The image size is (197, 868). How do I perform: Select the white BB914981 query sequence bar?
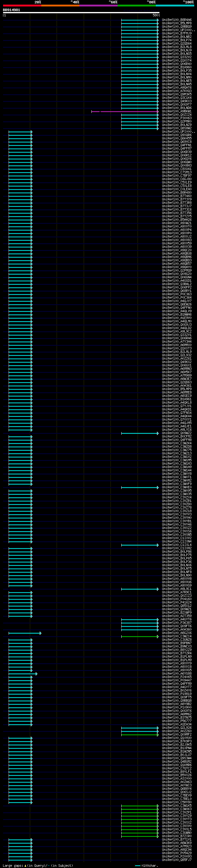(81, 13)
